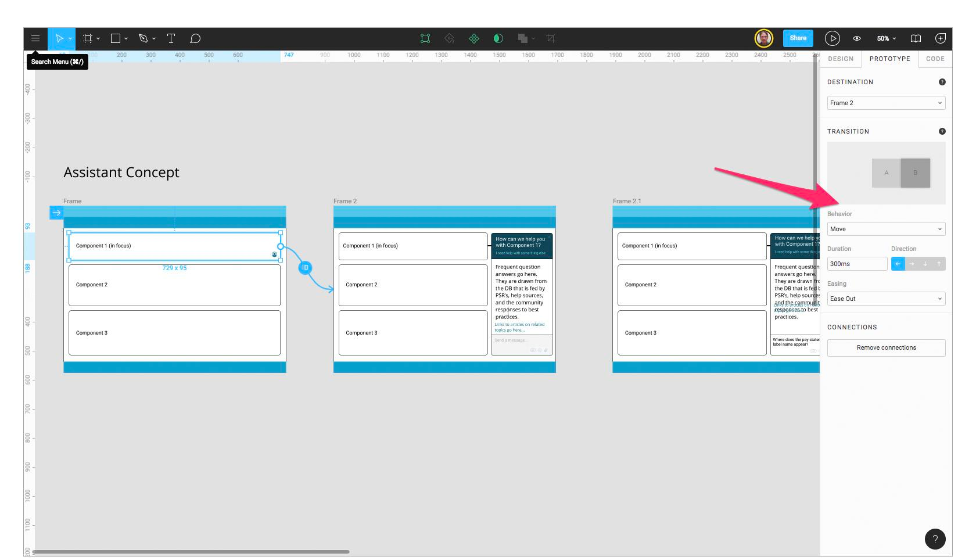Click the Frame 2 title label
The height and width of the screenshot is (560, 976).
tap(345, 201)
